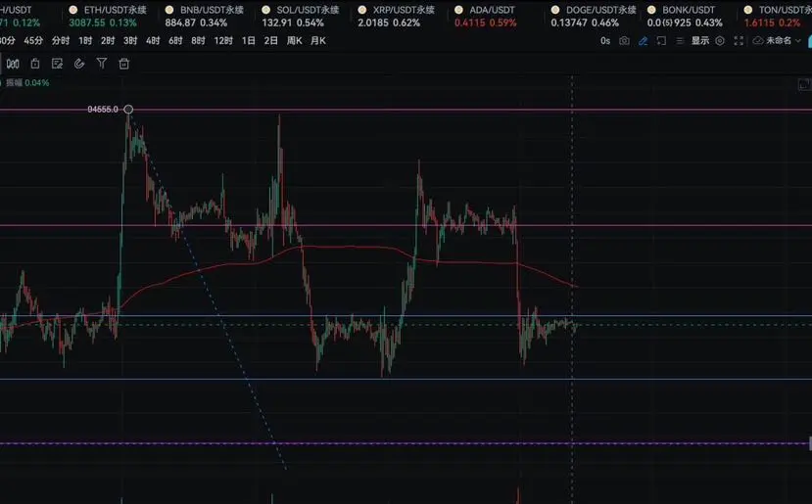Open chart settings hexagon icon
The width and height of the screenshot is (812, 504).
click(x=720, y=41)
